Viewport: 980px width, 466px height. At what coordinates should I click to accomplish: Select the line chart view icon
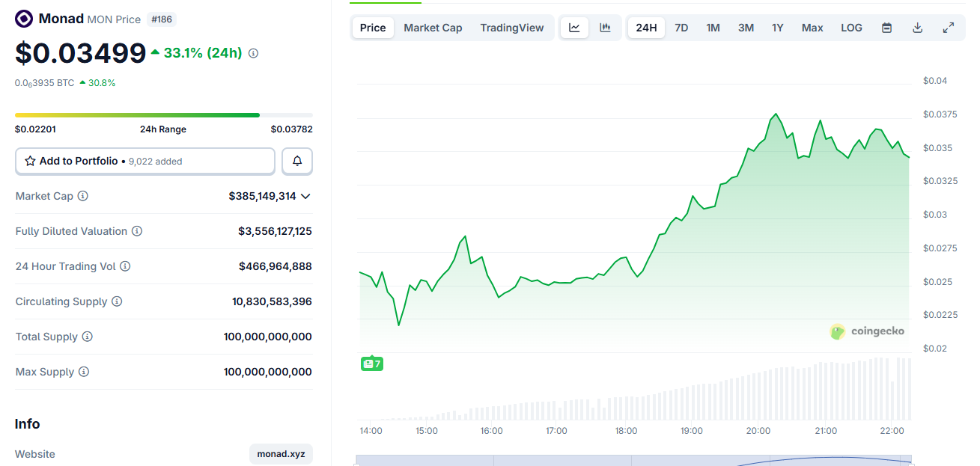pos(573,27)
